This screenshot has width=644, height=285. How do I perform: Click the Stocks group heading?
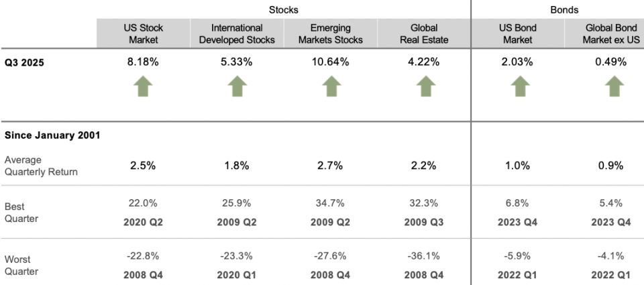click(283, 10)
